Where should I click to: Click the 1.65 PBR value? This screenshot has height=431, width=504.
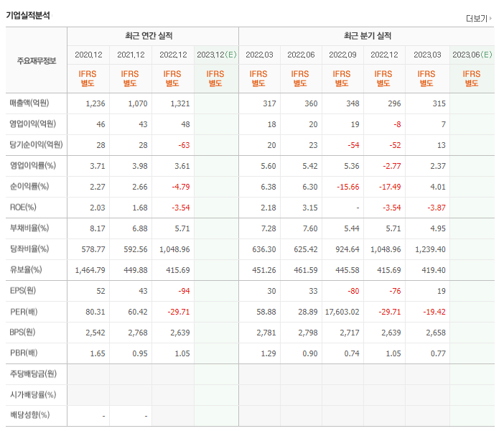(x=98, y=353)
